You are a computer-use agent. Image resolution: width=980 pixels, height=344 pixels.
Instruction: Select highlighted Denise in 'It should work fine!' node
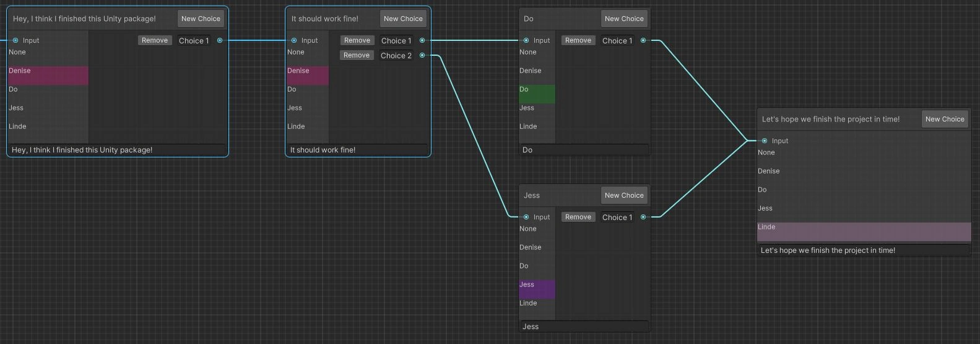[308, 75]
